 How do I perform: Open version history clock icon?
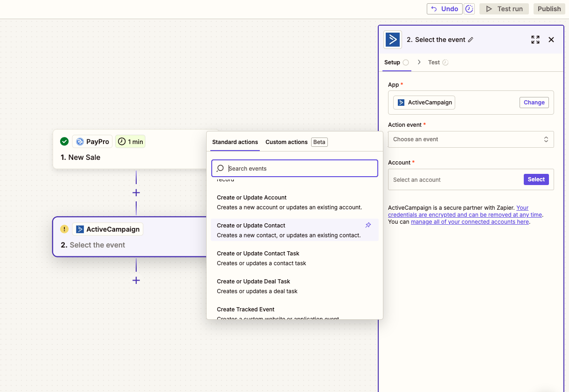click(469, 9)
